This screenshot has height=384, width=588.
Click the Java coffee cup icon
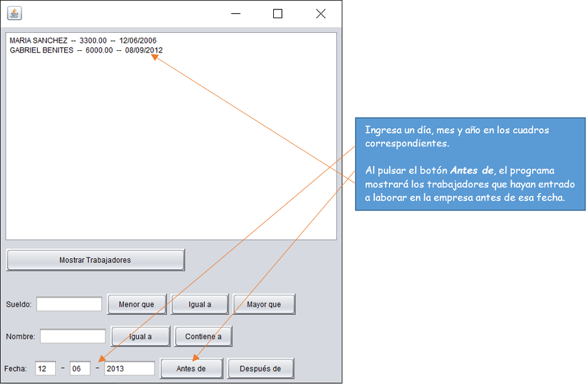coord(14,13)
